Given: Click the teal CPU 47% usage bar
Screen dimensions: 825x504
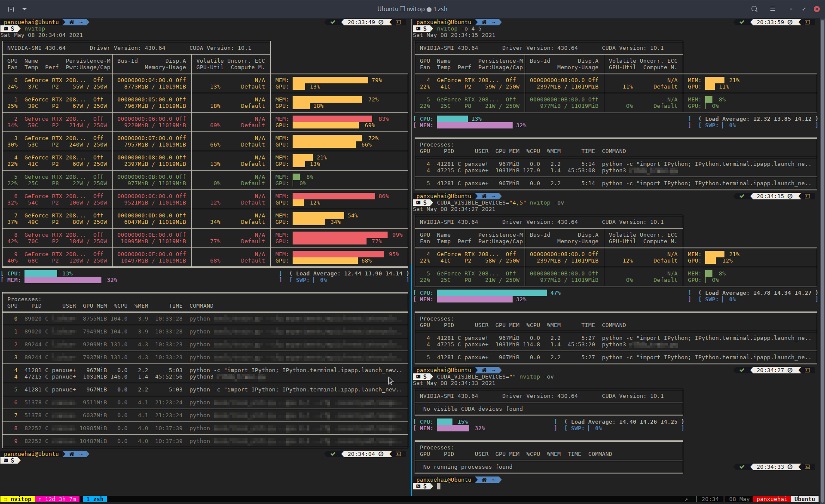Looking at the screenshot, I should coord(492,293).
